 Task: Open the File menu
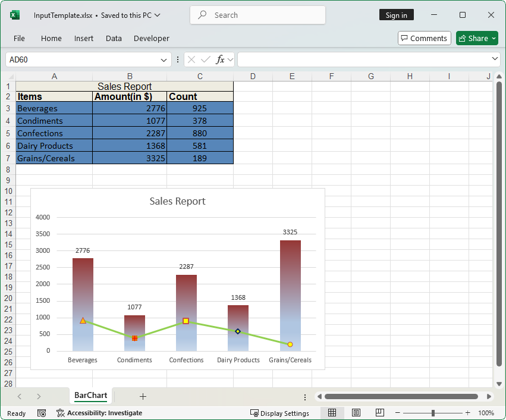point(19,38)
